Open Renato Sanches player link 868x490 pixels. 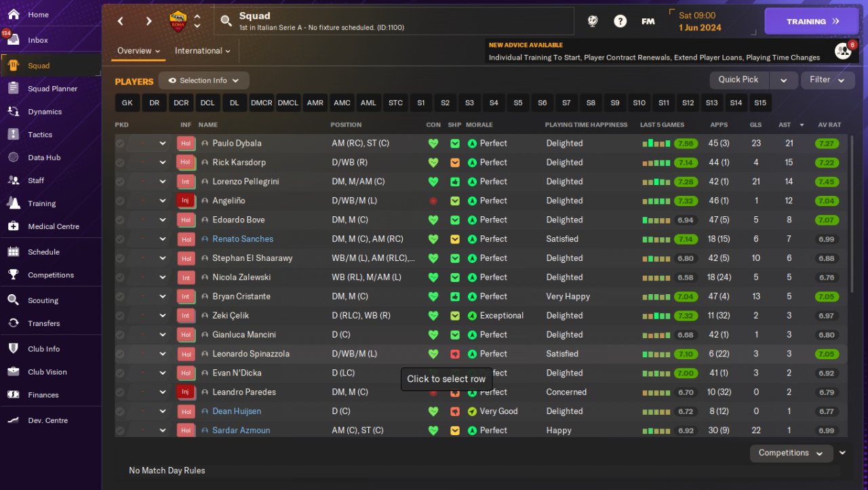243,239
